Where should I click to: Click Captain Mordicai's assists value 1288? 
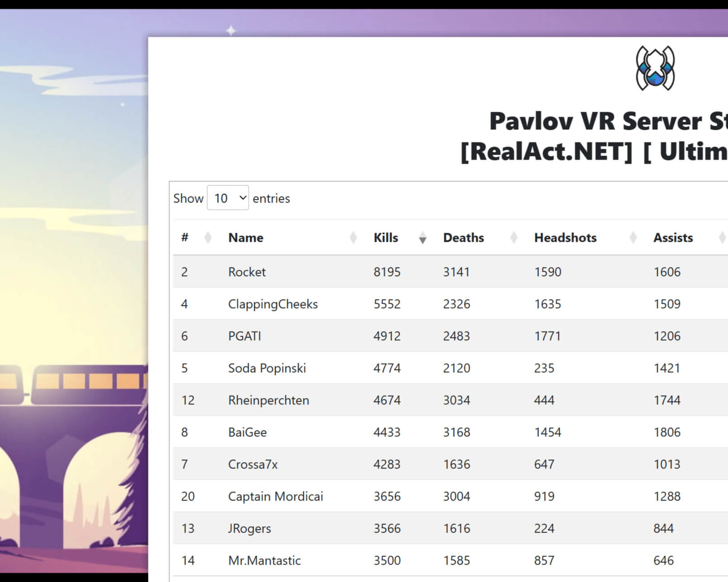667,496
